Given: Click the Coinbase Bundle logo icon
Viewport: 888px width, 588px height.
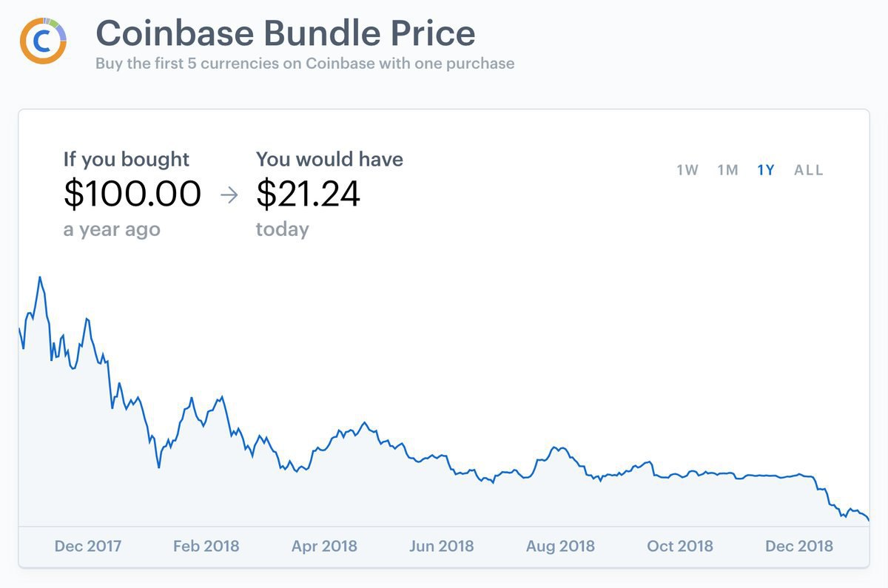Looking at the screenshot, I should [x=43, y=40].
